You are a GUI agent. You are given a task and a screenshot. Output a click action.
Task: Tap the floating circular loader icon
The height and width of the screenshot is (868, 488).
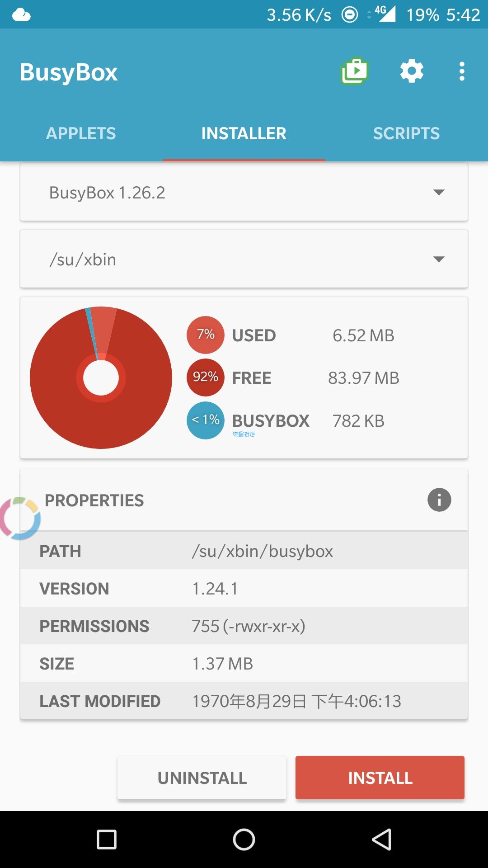click(x=20, y=519)
